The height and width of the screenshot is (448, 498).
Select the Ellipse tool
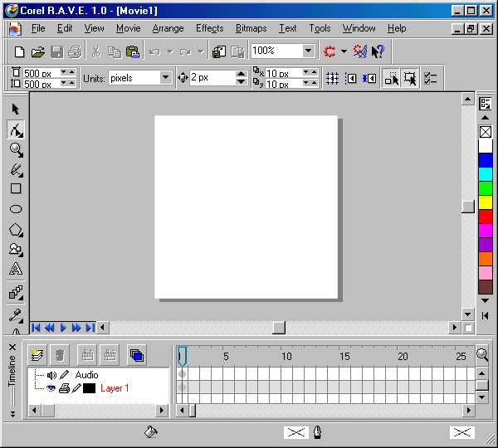click(x=16, y=209)
